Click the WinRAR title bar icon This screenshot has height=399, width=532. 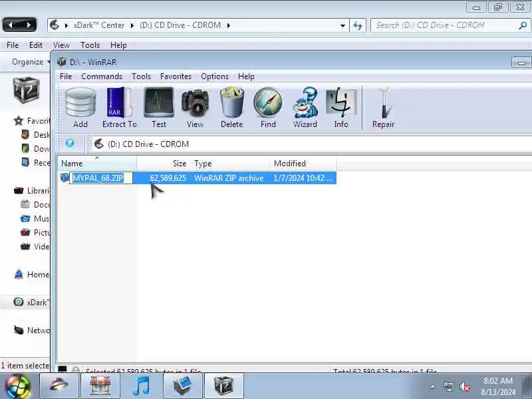pyautogui.click(x=62, y=62)
